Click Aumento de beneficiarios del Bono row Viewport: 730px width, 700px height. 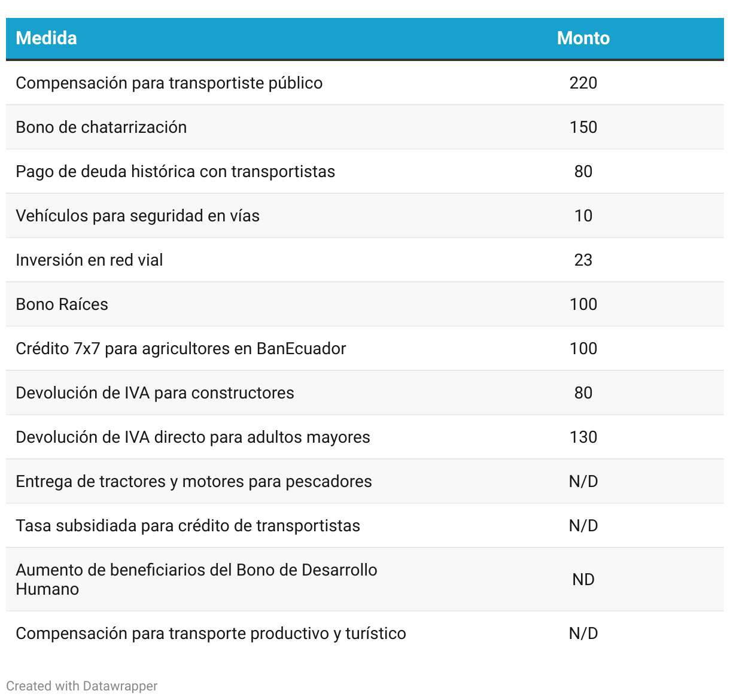tap(365, 579)
